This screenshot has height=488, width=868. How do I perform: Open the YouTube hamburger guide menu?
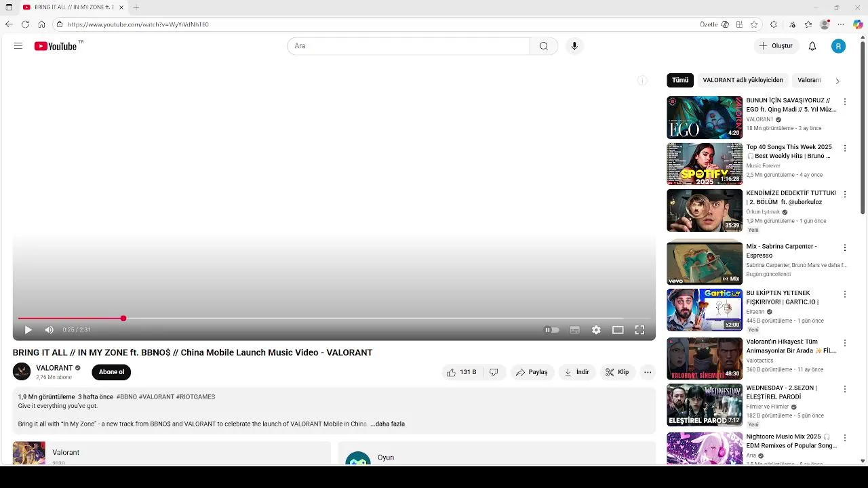coord(18,46)
